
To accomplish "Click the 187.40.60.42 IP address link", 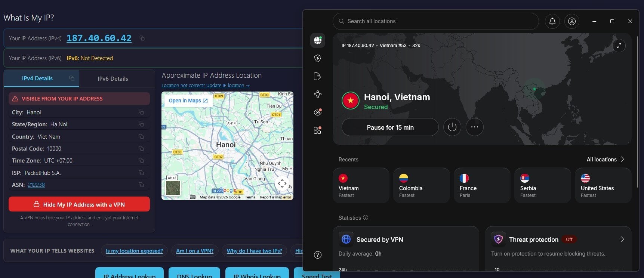I will coord(99,38).
